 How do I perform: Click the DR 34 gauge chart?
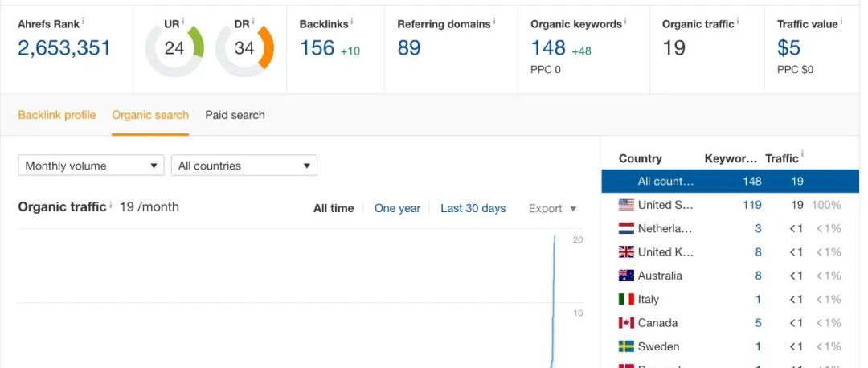244,49
